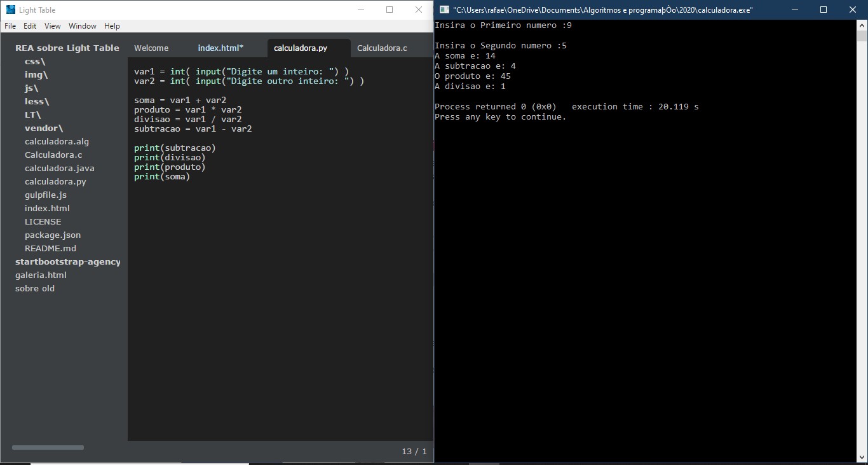Expand the less\ folder
Viewport: 868px width, 465px height.
tap(37, 101)
